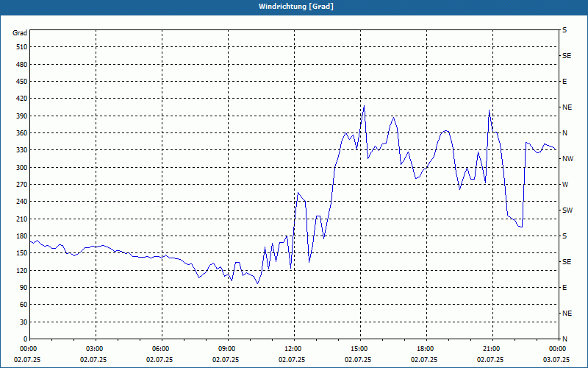588x368 pixels.
Task: Click the 450 y-axis tick label
Action: click(22, 82)
